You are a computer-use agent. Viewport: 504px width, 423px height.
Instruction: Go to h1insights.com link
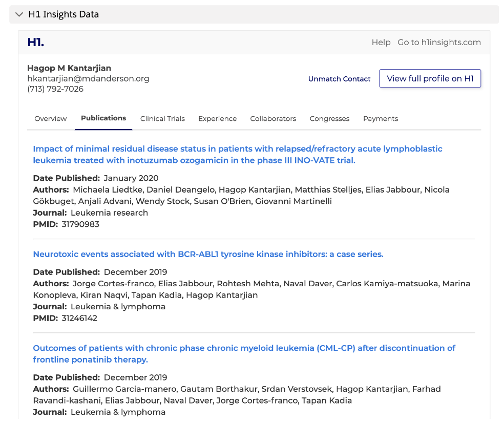[439, 42]
